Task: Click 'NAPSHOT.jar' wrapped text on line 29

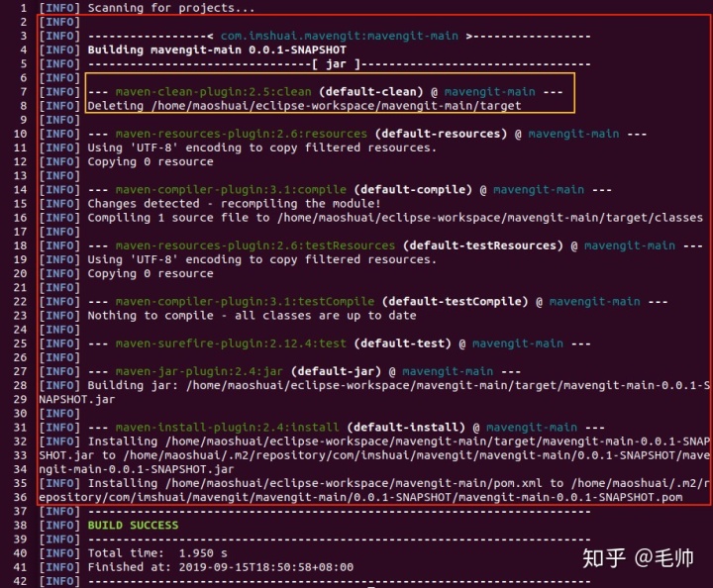Action: point(77,399)
